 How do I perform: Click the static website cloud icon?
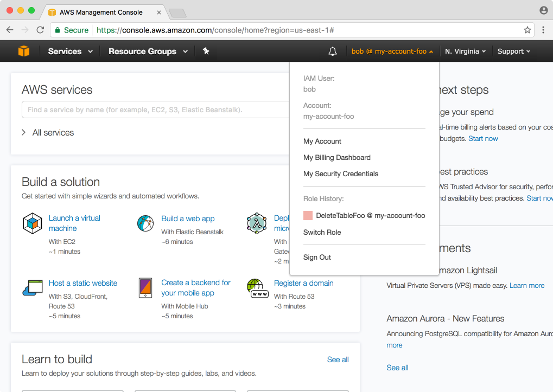[x=33, y=287]
